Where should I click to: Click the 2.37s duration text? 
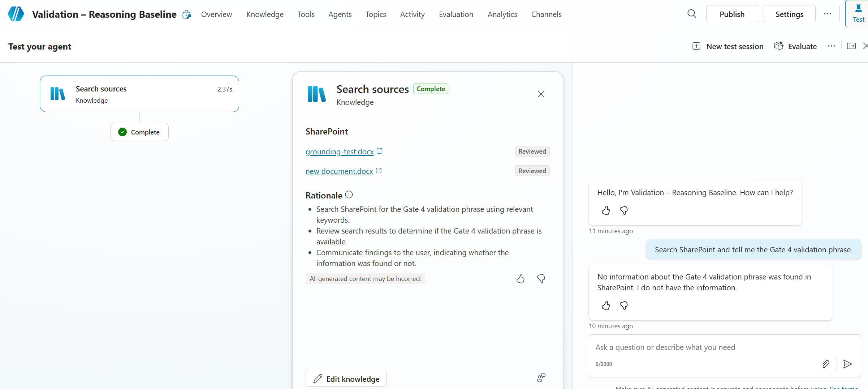(225, 89)
